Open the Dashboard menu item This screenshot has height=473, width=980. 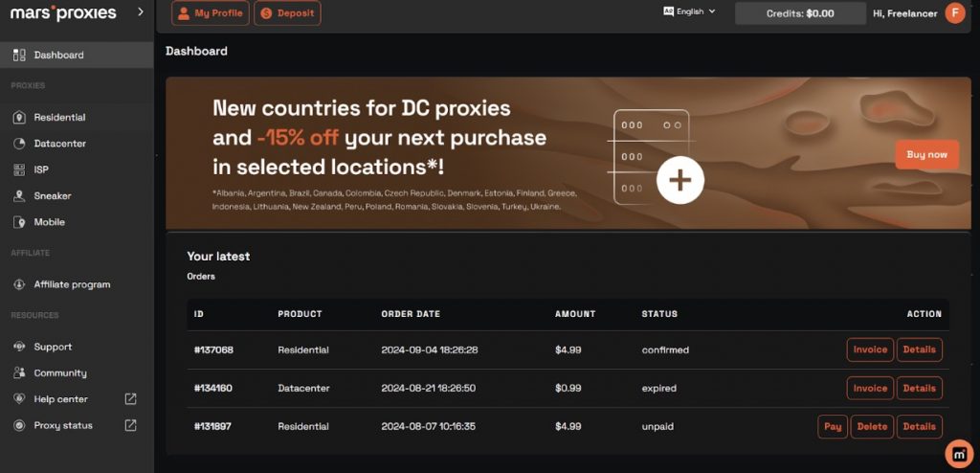click(58, 56)
